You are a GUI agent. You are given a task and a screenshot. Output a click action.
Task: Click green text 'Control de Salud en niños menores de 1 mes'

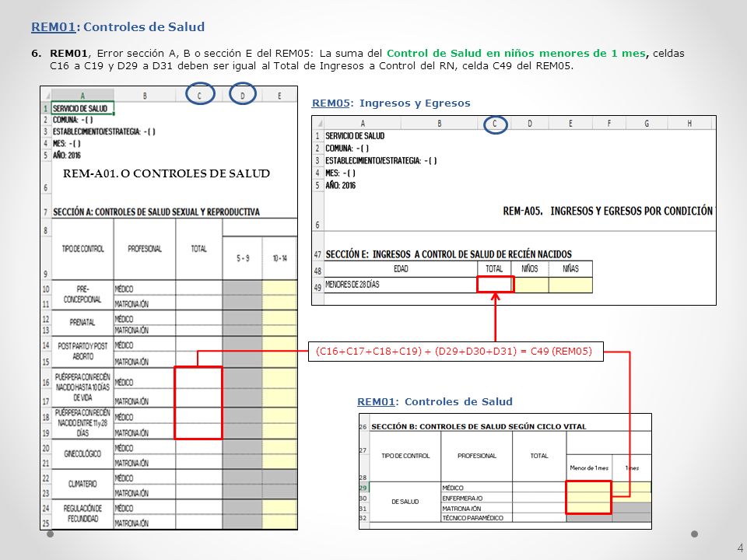[517, 54]
